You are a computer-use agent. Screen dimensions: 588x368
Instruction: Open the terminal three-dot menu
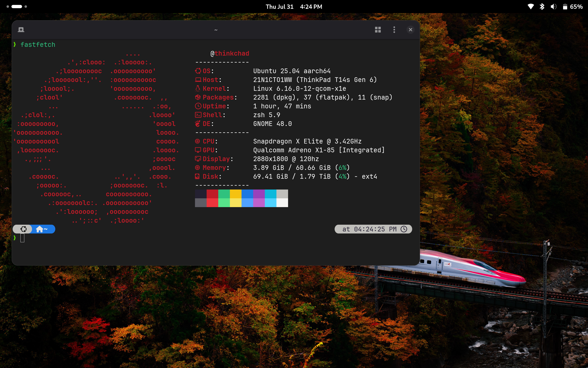(x=394, y=30)
